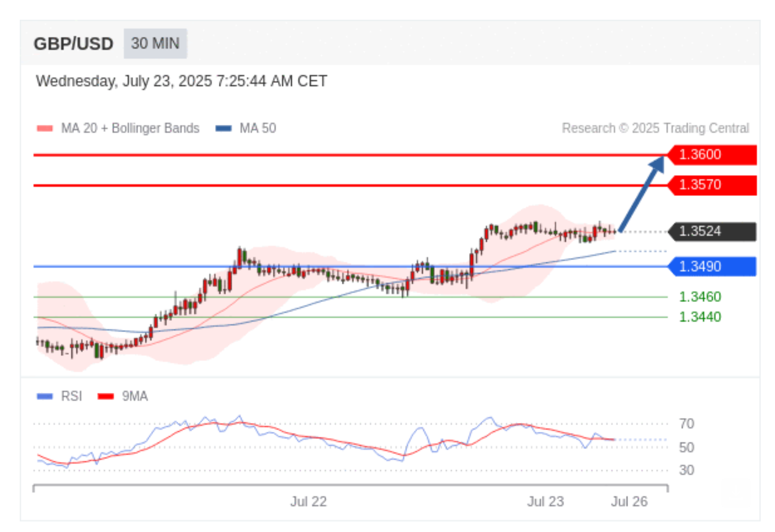Click the 9MA legend label

pyautogui.click(x=135, y=396)
